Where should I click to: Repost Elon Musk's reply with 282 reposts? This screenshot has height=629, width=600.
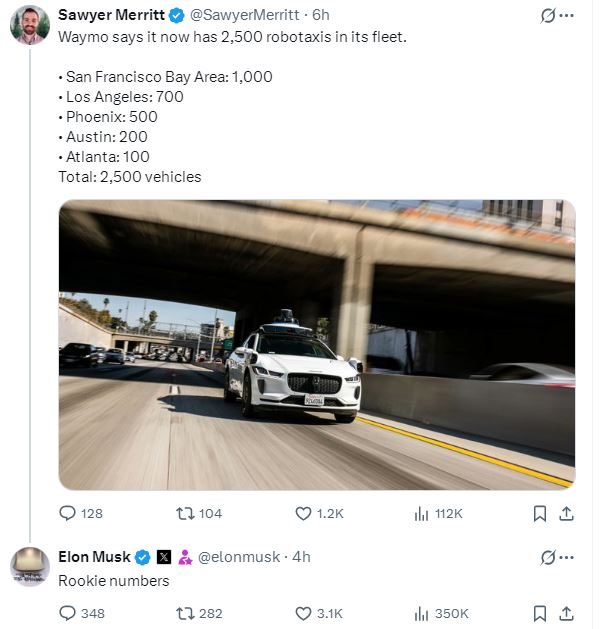coord(184,613)
